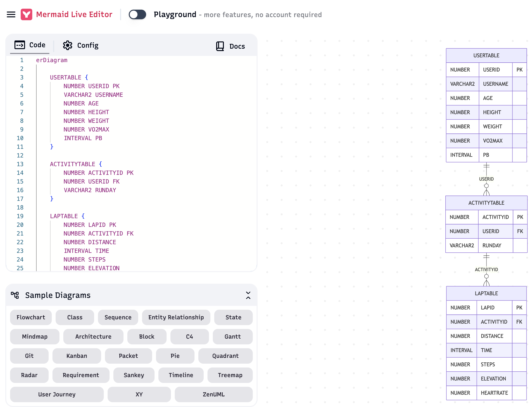Viewport: 532px width, 407px height.
Task: Choose the ZenUML sample diagram
Action: pos(214,394)
